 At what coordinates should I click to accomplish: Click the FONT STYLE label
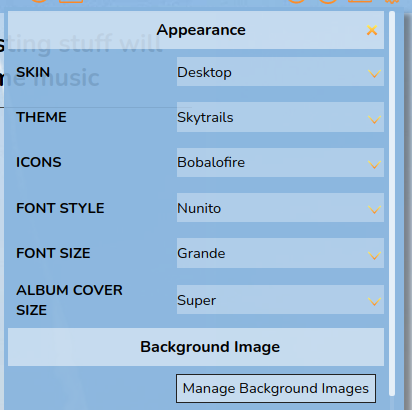coord(60,208)
